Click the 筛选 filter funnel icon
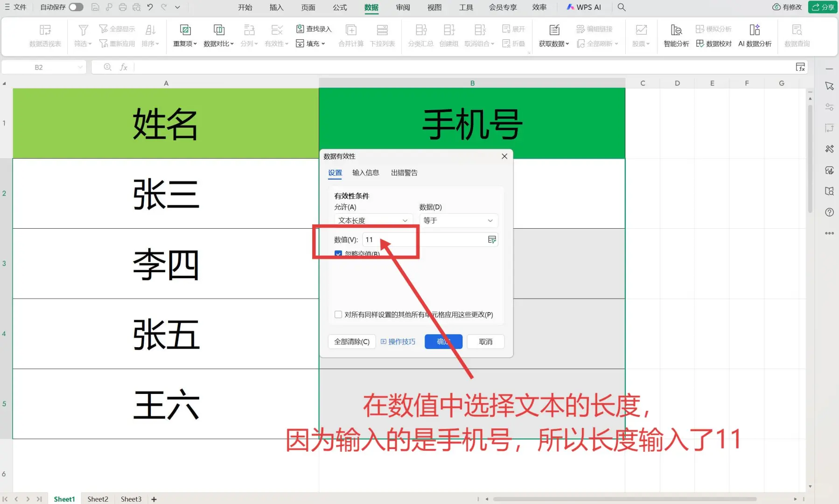 click(x=83, y=30)
